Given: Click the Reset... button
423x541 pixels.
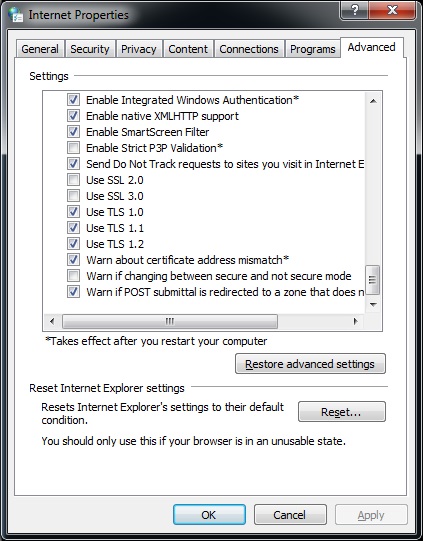Looking at the screenshot, I should coord(342,411).
